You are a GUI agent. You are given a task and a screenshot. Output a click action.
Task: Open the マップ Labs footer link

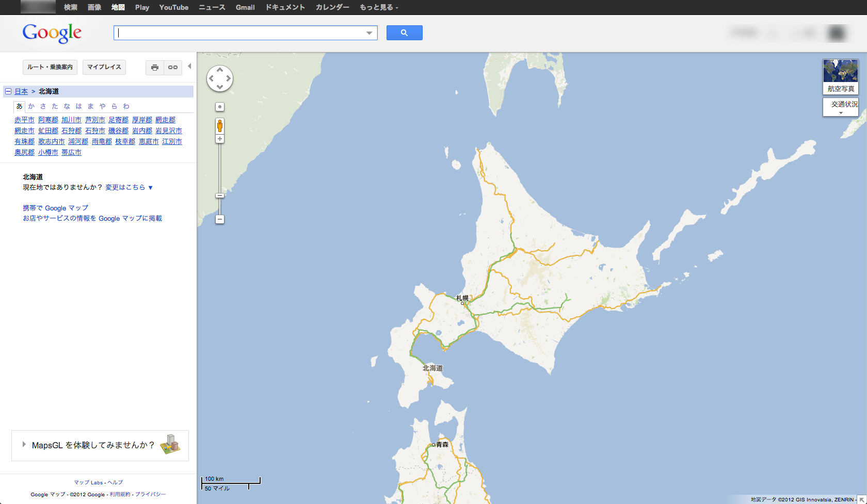point(88,482)
